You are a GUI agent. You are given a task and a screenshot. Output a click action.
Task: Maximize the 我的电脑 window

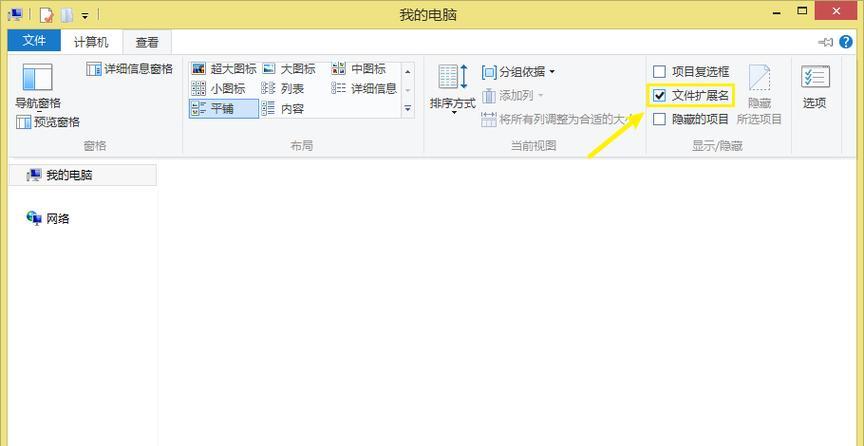coord(802,11)
